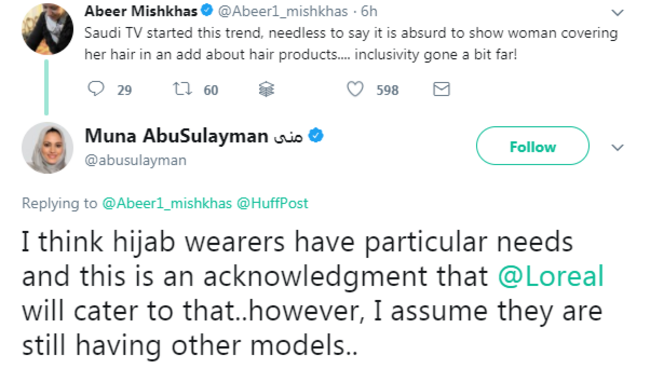Open @Abeer1_mishkhas in Replying to line
This screenshot has height=369, width=650.
coord(167,203)
